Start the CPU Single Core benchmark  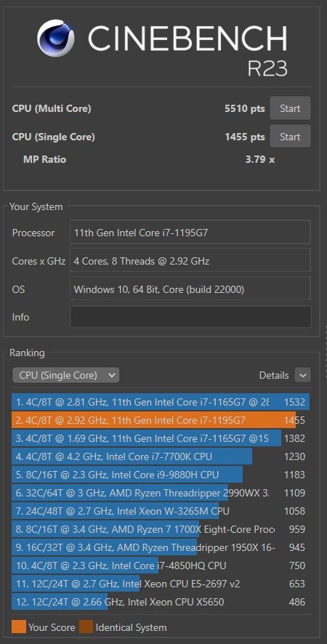point(290,137)
